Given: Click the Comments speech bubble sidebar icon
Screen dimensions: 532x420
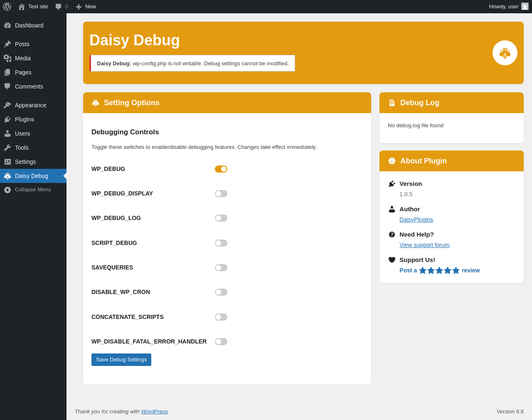Looking at the screenshot, I should pyautogui.click(x=7, y=86).
